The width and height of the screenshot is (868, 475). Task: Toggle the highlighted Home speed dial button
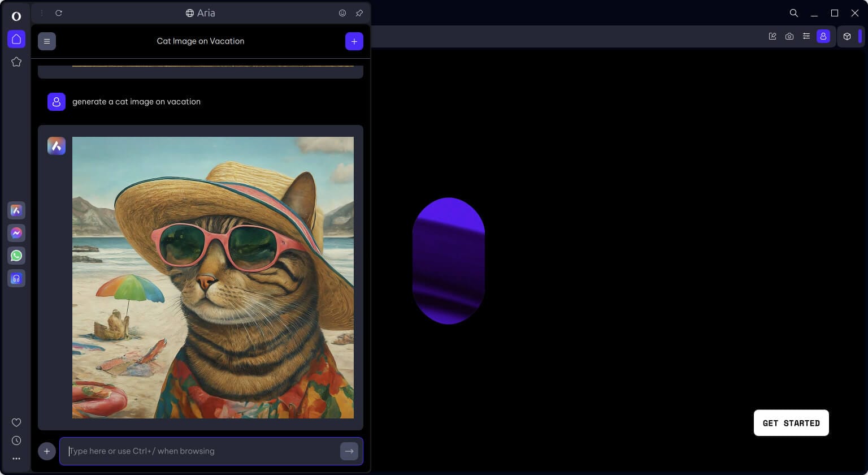pyautogui.click(x=16, y=39)
